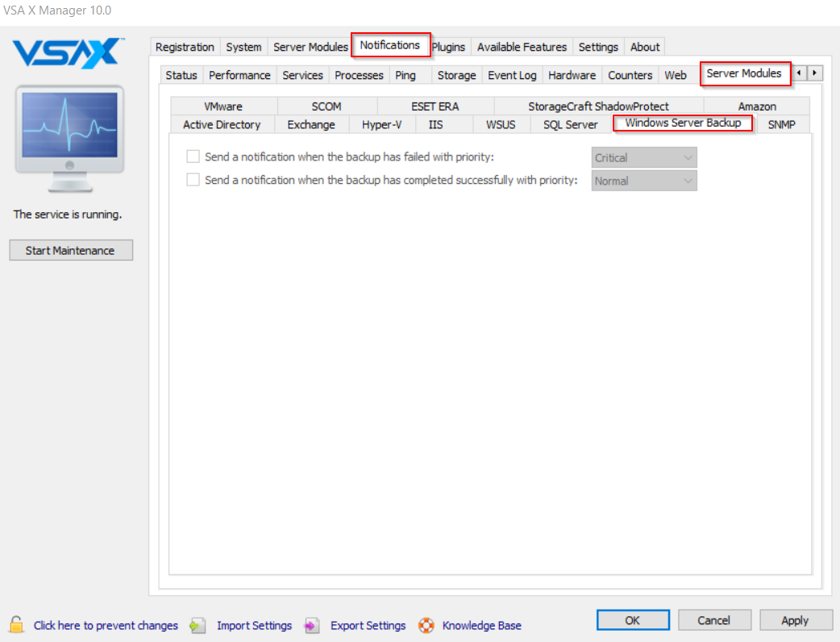Open the ESET ERA tab

pos(435,106)
